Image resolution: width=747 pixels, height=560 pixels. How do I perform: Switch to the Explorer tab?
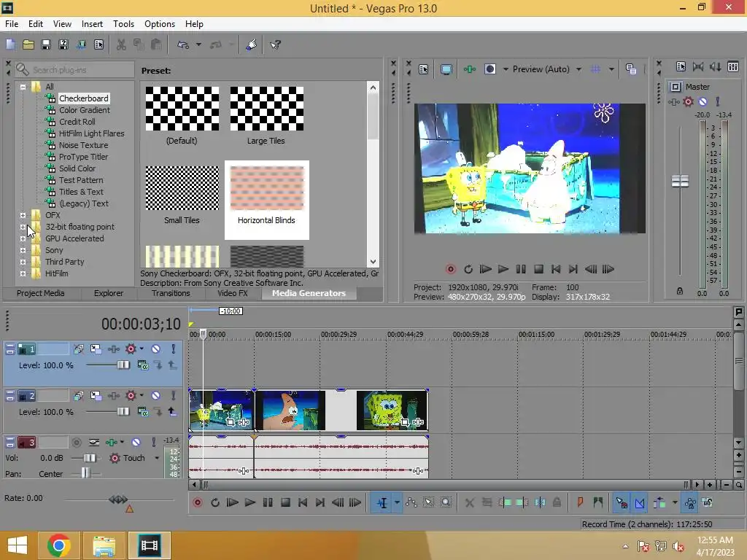(109, 293)
